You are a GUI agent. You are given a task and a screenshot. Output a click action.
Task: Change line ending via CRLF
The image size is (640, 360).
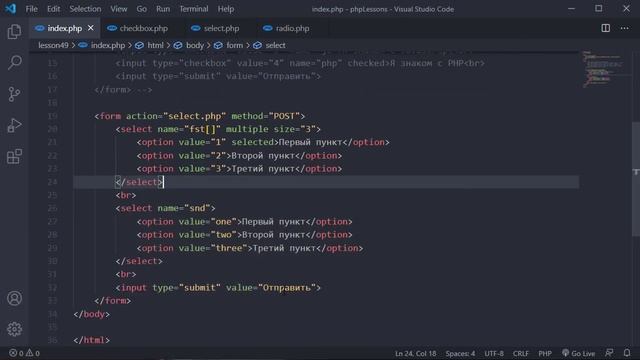[520, 353]
